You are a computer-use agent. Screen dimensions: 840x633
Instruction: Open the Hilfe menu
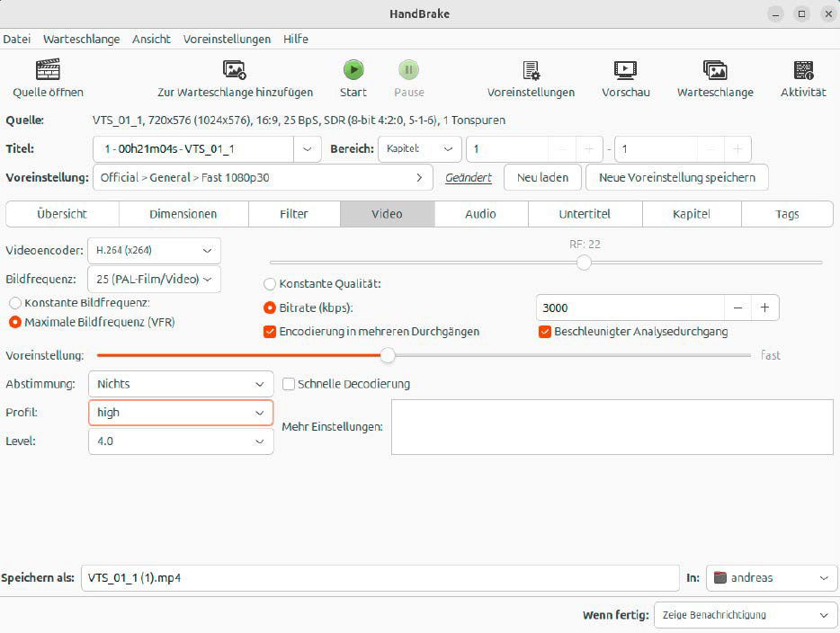[295, 39]
